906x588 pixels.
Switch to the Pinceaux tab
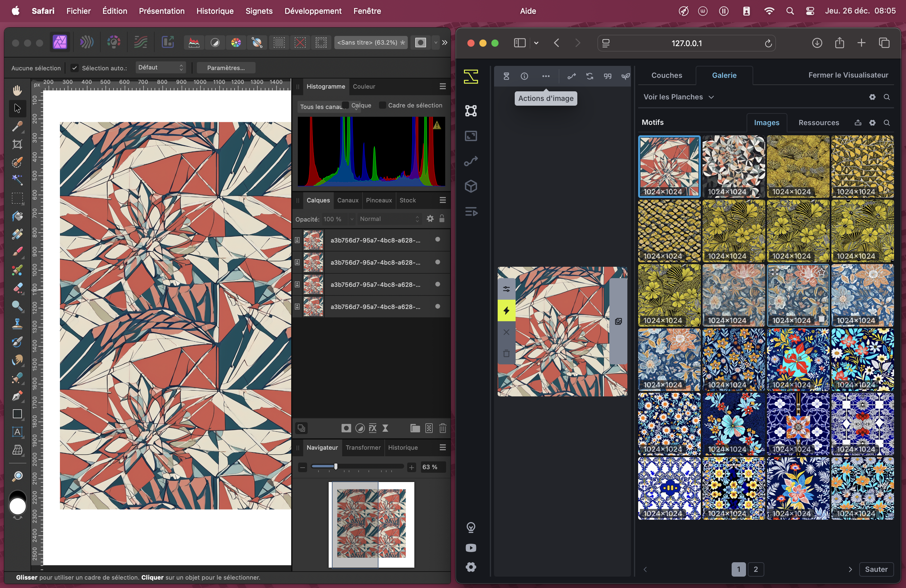tap(379, 200)
